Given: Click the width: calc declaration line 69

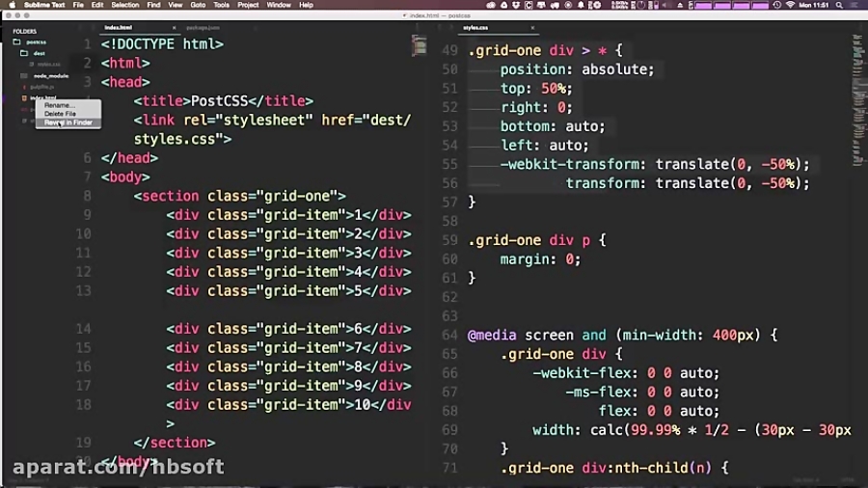Looking at the screenshot, I should [692, 430].
